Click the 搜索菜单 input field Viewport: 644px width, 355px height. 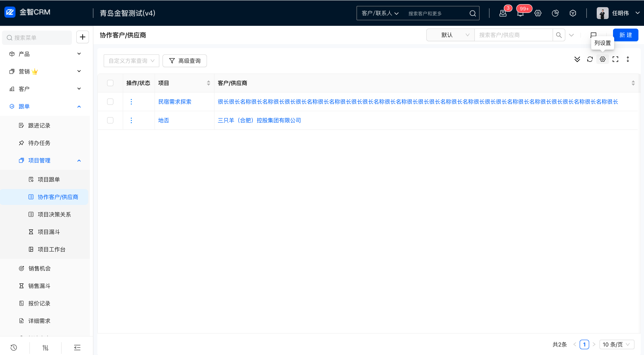37,38
